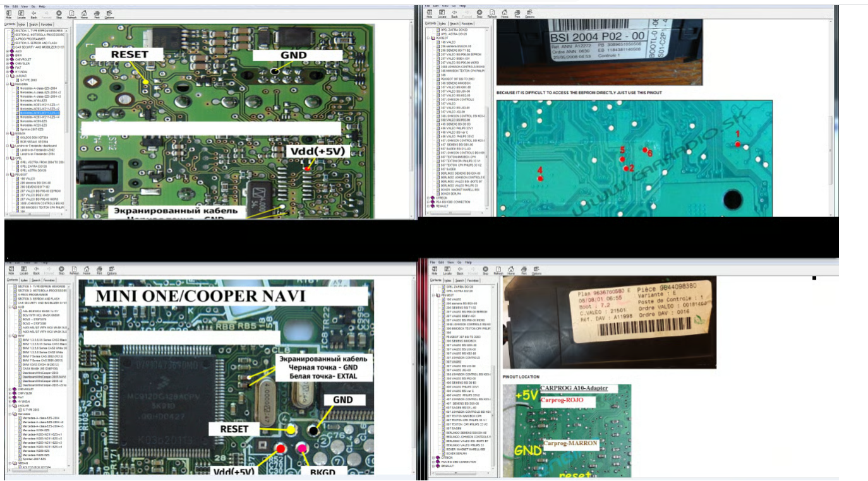Stop loading in the bottom-left window

[x=61, y=271]
